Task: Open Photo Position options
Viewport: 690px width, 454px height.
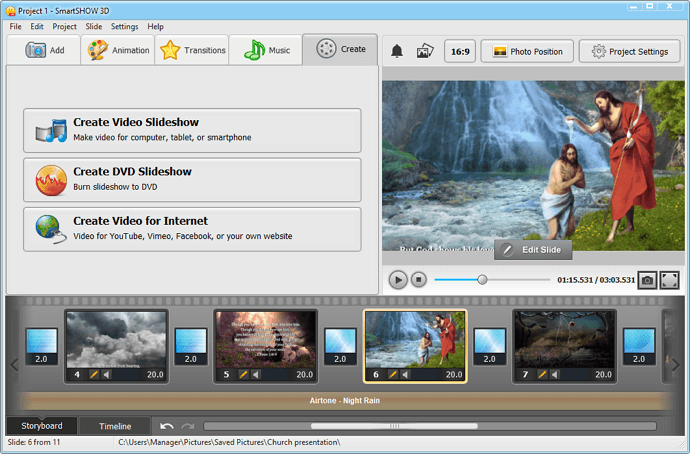Action: 527,51
